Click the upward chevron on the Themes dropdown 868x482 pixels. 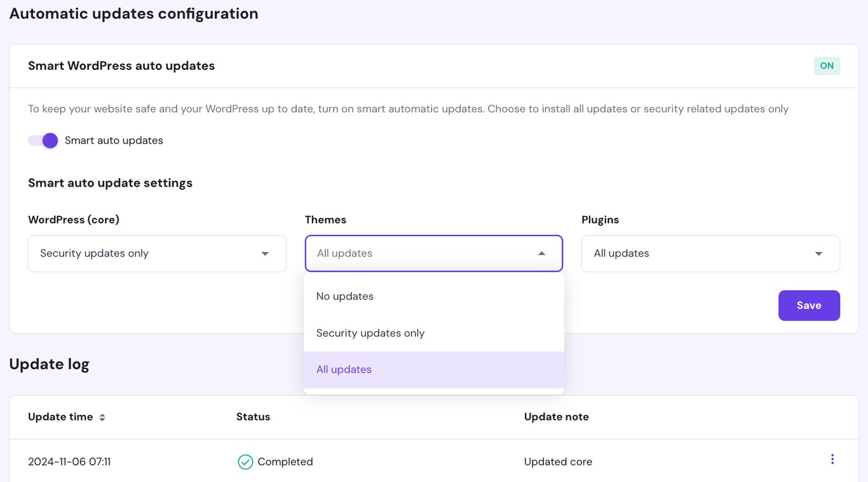pos(541,253)
